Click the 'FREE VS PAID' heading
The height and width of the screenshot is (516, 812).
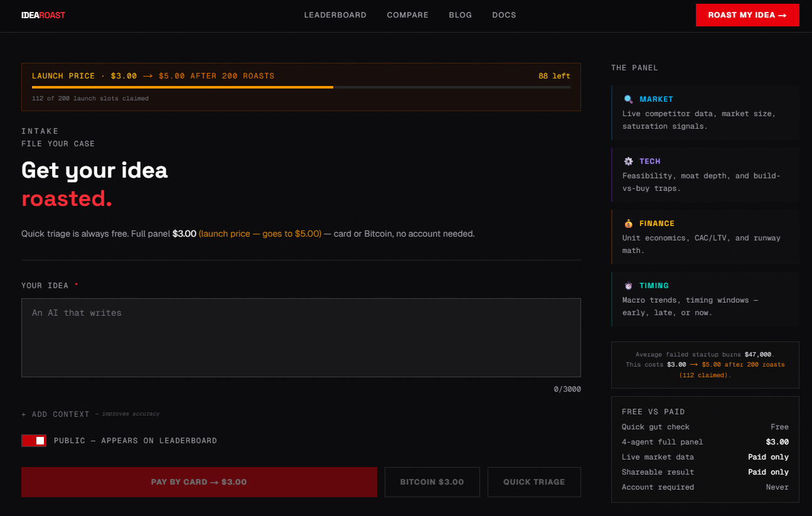pyautogui.click(x=653, y=412)
